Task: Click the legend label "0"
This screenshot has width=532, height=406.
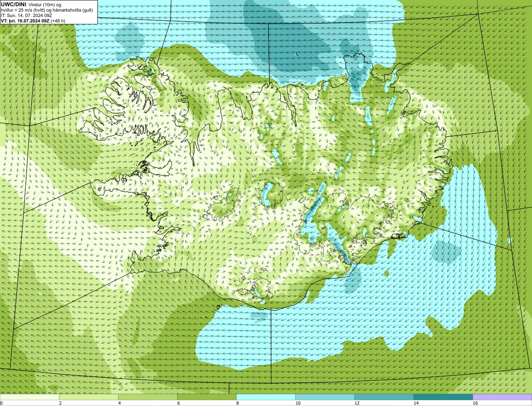Action: coord(1,403)
